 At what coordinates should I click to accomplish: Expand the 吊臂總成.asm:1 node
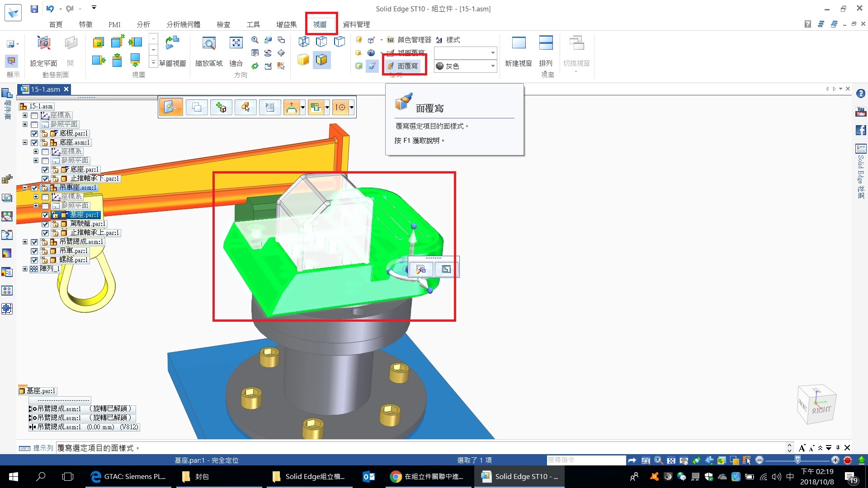pyautogui.click(x=25, y=242)
